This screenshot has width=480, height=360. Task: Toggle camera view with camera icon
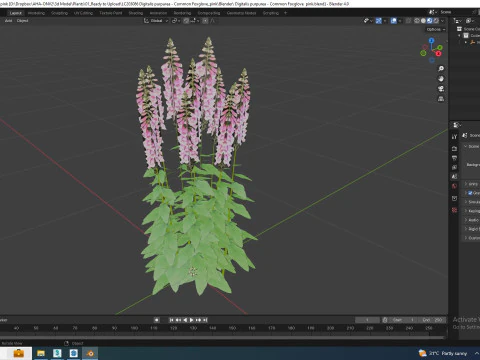[441, 89]
